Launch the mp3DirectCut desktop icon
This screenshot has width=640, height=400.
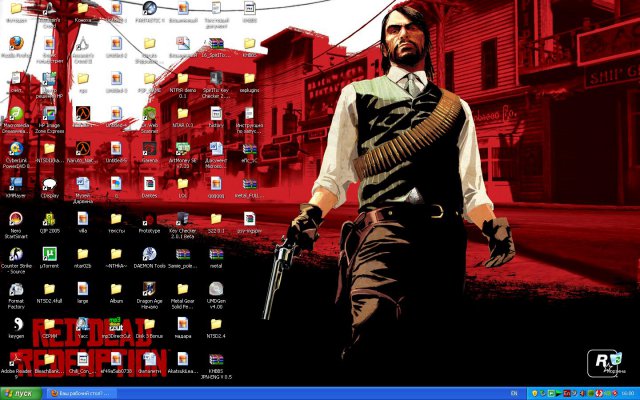click(x=116, y=324)
